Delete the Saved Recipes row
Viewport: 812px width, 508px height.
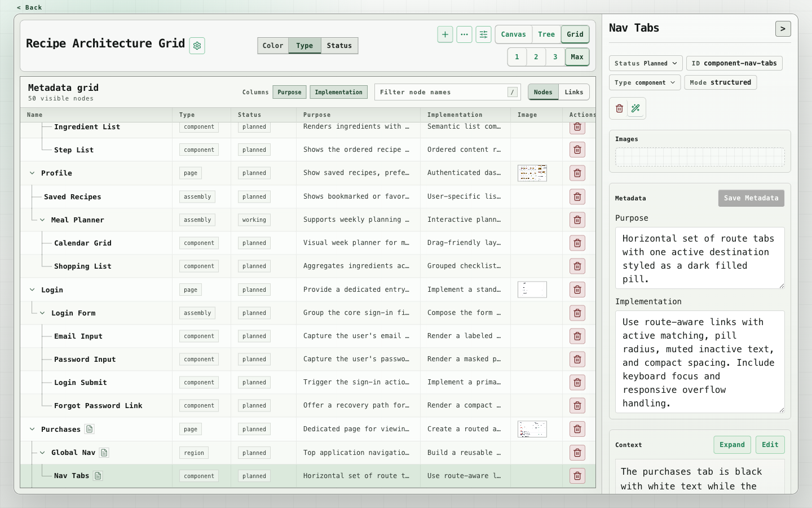(x=577, y=197)
